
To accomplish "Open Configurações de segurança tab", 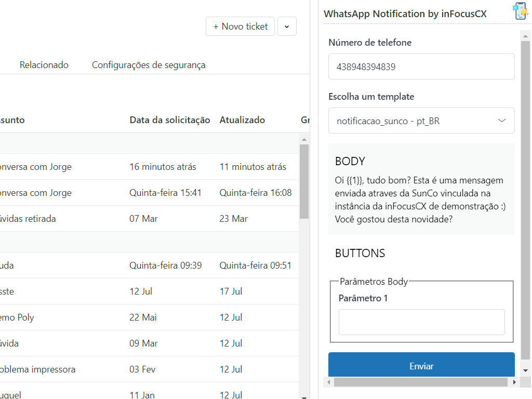I will point(149,65).
